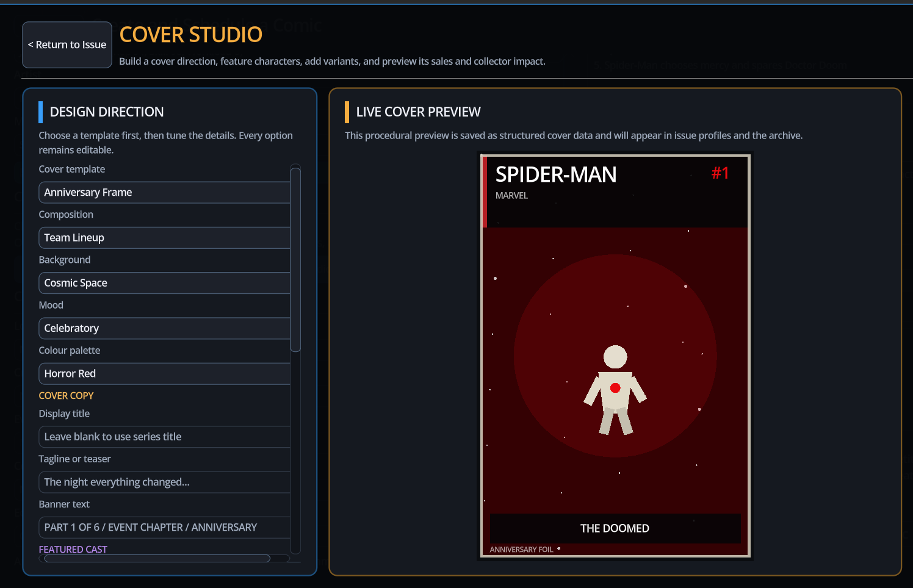Image resolution: width=913 pixels, height=588 pixels.
Task: Focus the Display title input field
Action: [165, 437]
